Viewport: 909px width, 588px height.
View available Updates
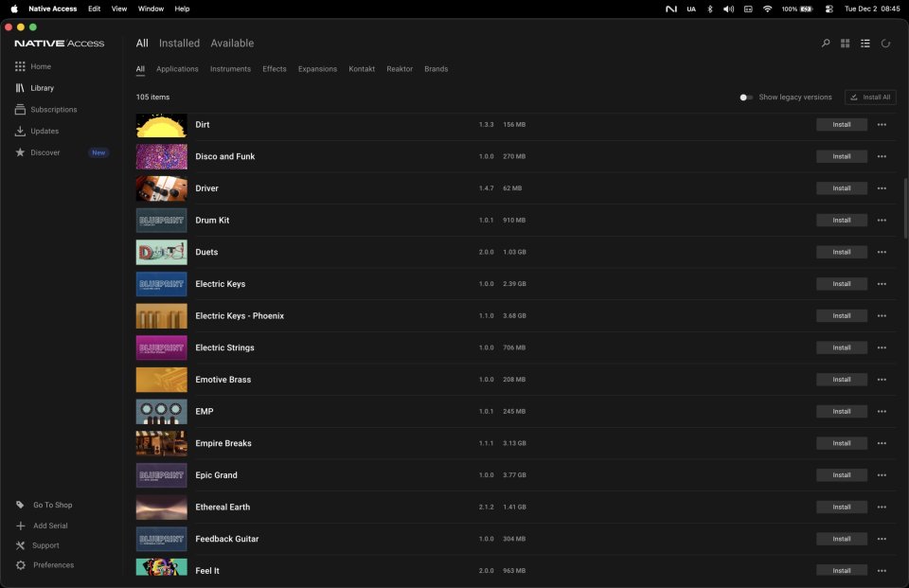[46, 131]
